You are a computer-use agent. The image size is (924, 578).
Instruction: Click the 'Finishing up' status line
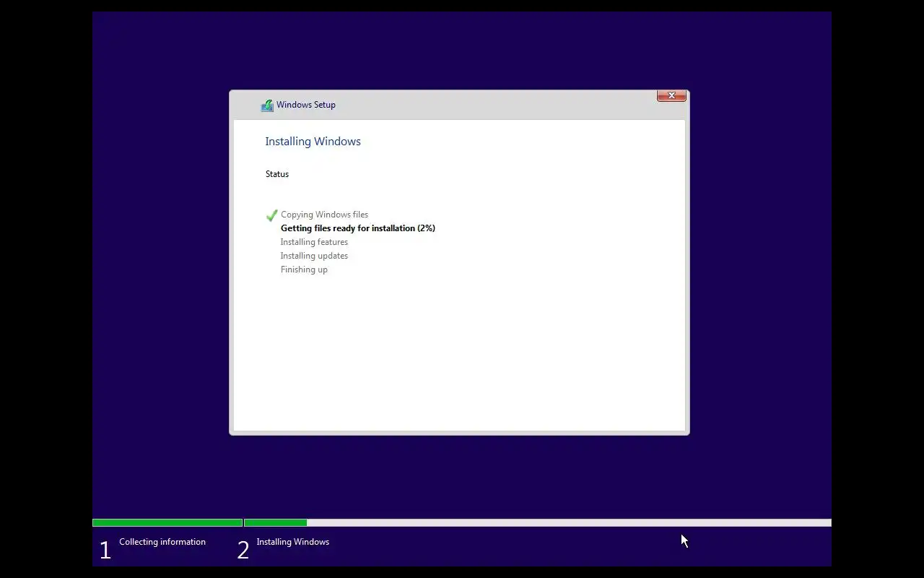click(304, 269)
